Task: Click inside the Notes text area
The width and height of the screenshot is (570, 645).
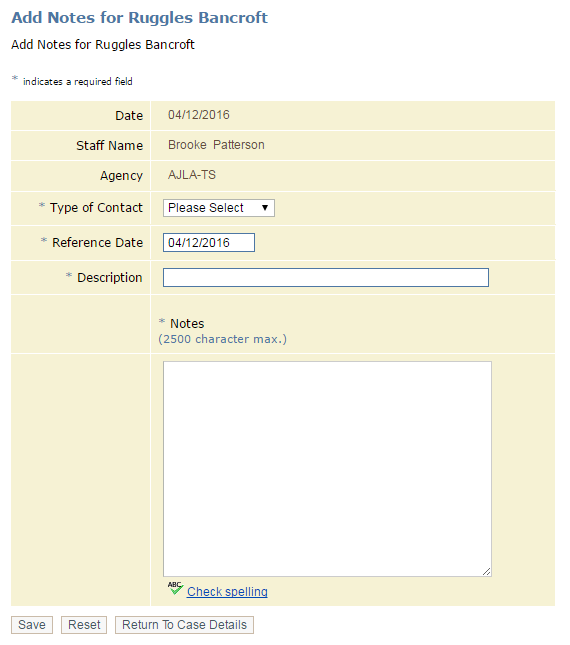Action: click(327, 469)
